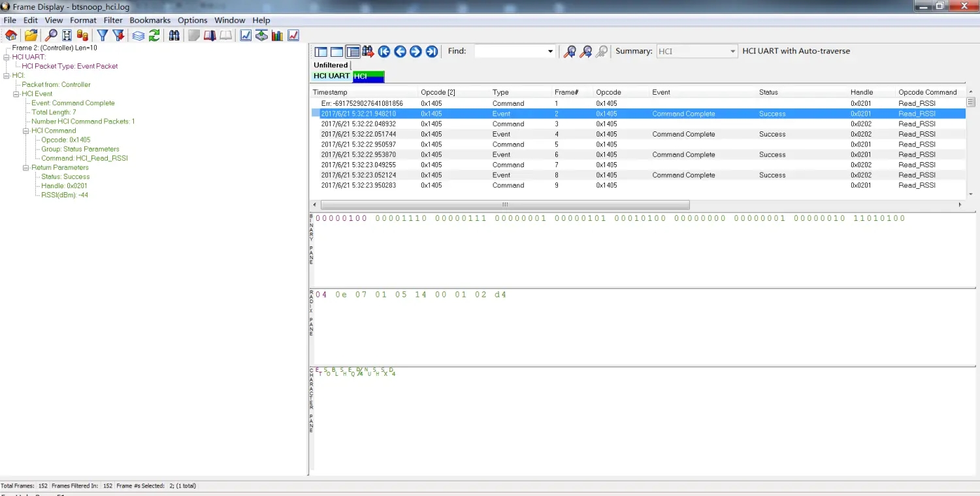Image resolution: width=980 pixels, height=496 pixels.
Task: Click the funnel with red arrow icon
Action: pyautogui.click(x=118, y=35)
